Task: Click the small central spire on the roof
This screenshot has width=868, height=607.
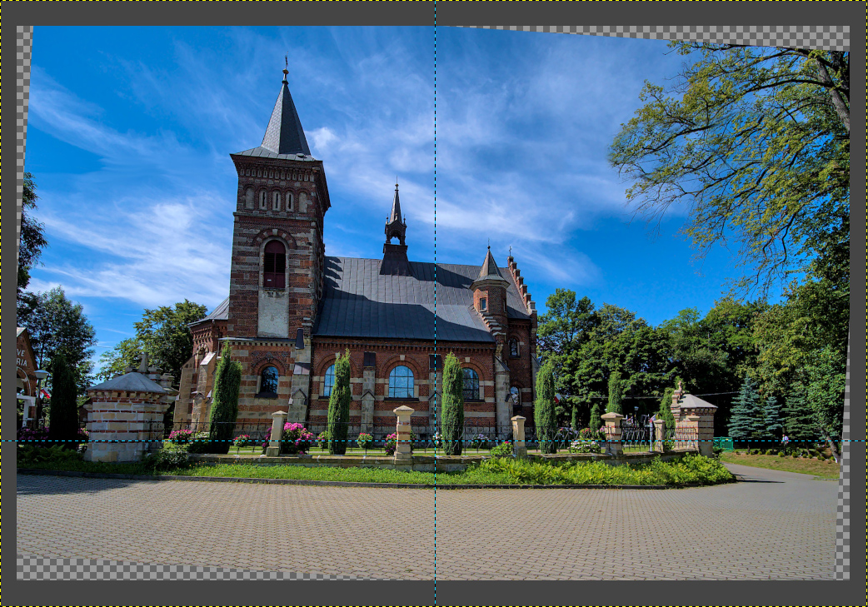Action: (396, 218)
